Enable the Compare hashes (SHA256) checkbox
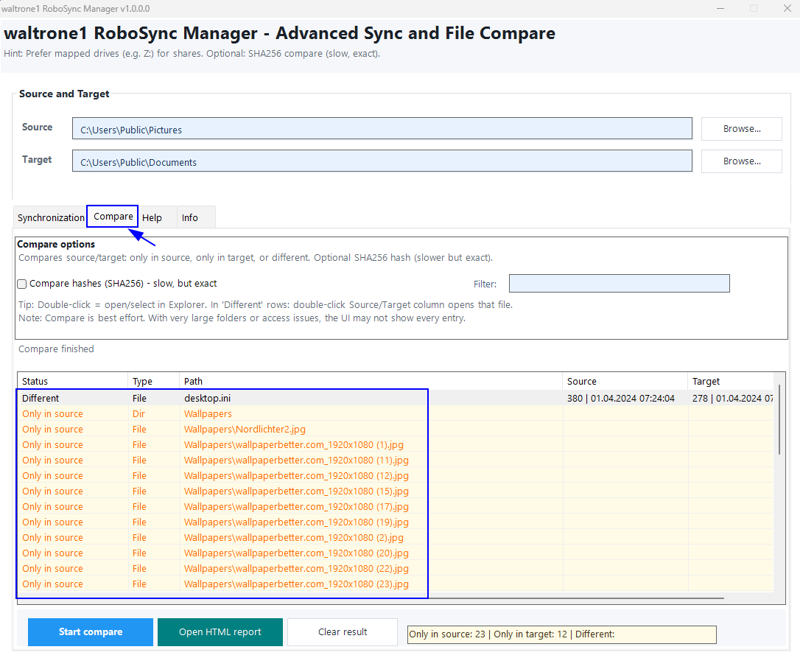The width and height of the screenshot is (800, 672). (x=22, y=284)
